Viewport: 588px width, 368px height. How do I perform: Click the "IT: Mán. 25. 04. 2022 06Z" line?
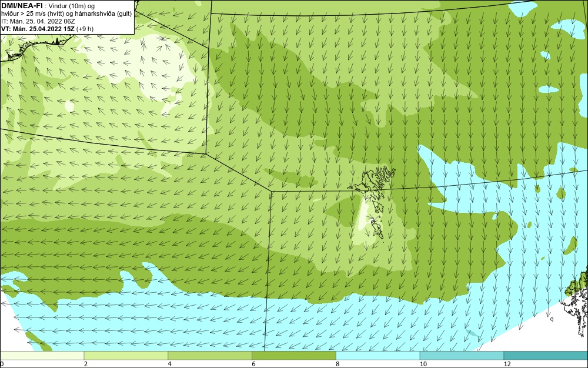(x=38, y=21)
